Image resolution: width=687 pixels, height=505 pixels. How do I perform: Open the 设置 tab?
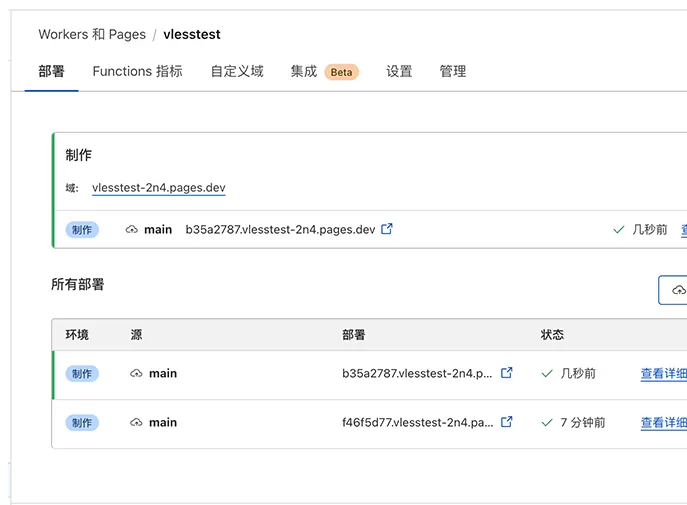tap(399, 71)
